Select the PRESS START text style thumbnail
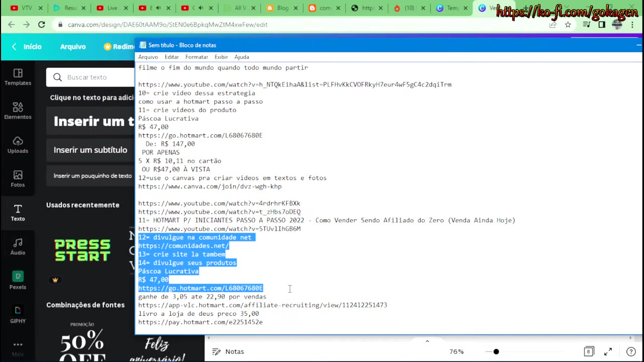644x362 pixels. (x=83, y=250)
